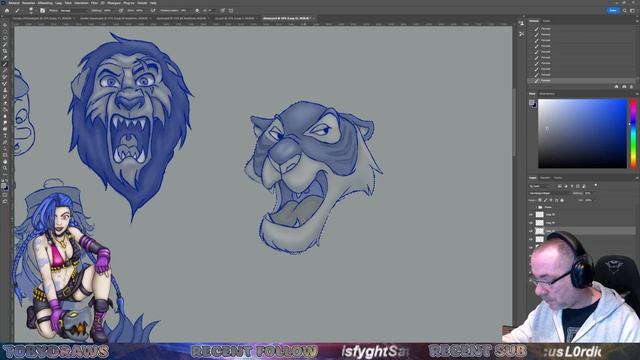640x360 pixels.
Task: Click the foreground color swatch in toolbar
Action: pyautogui.click(x=4, y=186)
